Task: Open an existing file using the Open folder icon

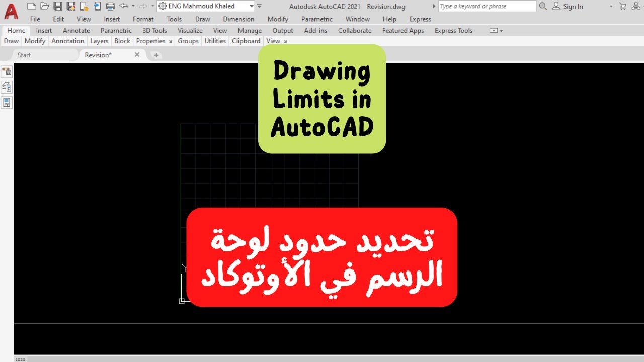Action: click(x=44, y=6)
